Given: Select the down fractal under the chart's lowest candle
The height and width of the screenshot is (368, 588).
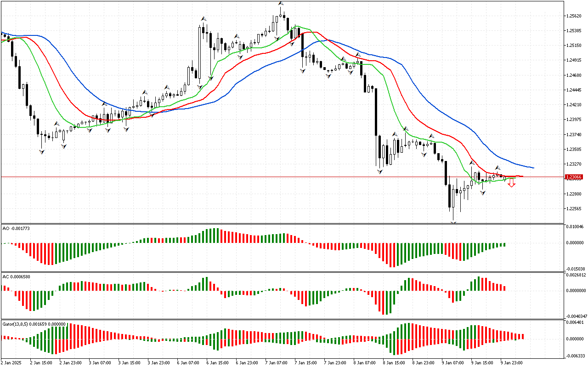Looking at the screenshot, I should pyautogui.click(x=453, y=223).
